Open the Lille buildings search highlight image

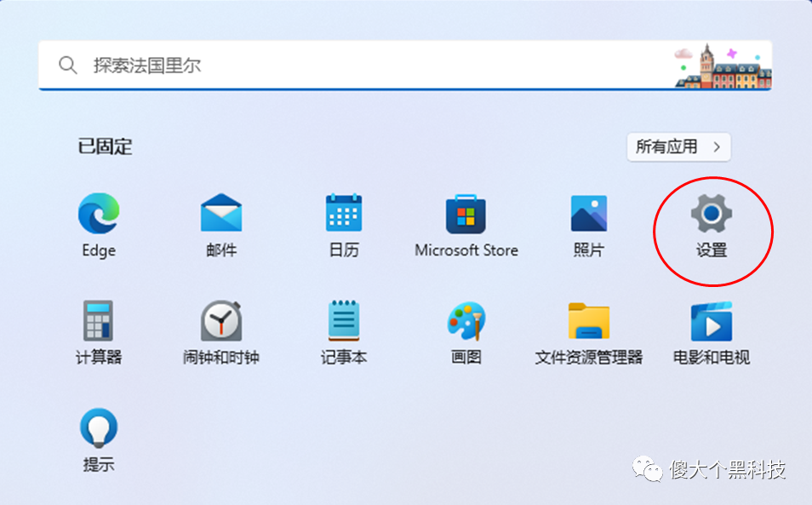(723, 66)
